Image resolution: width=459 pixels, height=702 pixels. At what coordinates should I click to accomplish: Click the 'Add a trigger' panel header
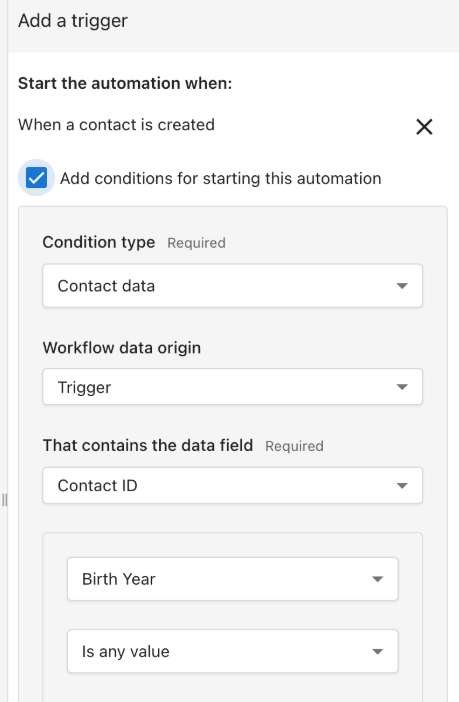(x=73, y=21)
